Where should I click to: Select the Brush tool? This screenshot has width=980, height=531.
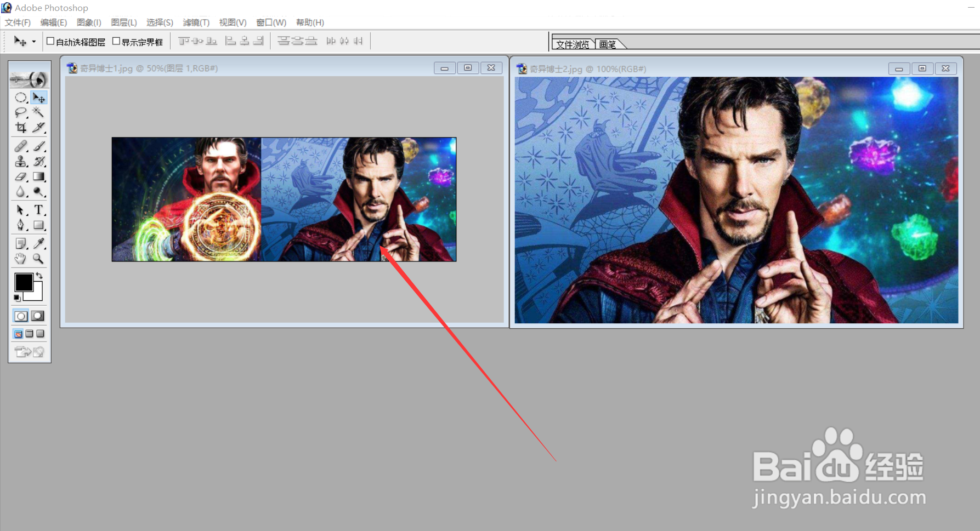(x=38, y=146)
